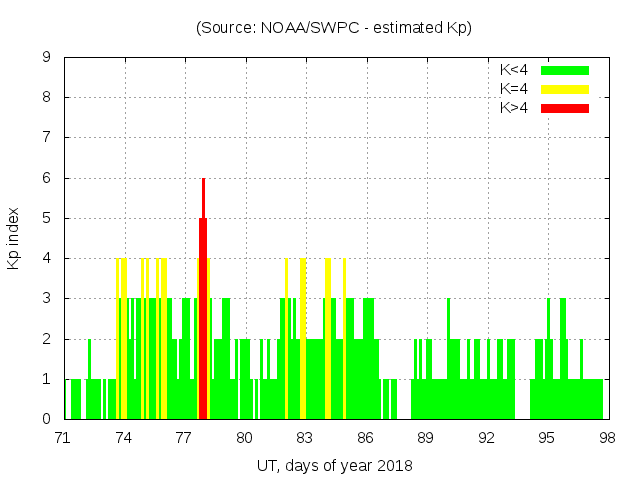Select the "K<4" legend label
This screenshot has height=480, width=640.
pos(515,70)
